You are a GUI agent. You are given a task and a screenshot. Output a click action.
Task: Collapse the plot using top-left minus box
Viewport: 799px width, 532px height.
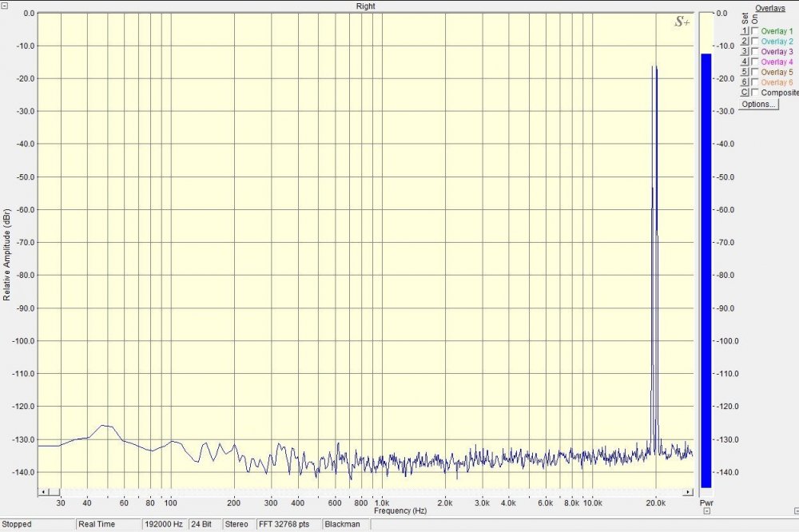[x=4, y=6]
